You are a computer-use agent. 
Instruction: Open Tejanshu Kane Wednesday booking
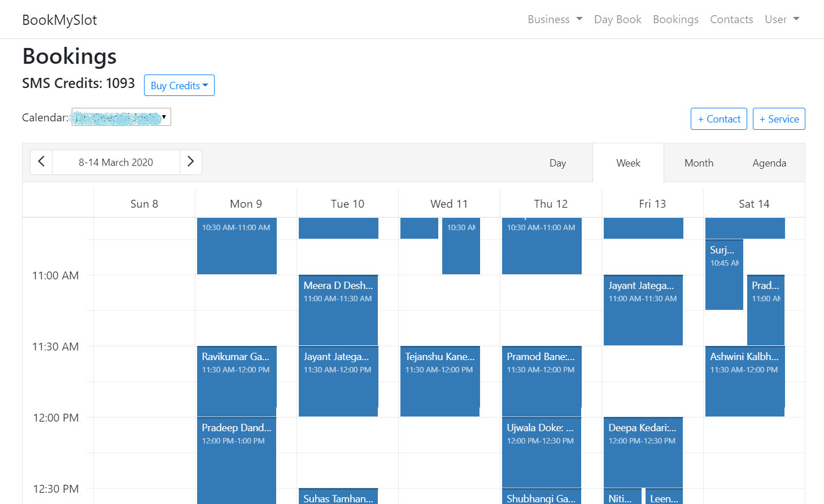pyautogui.click(x=439, y=381)
